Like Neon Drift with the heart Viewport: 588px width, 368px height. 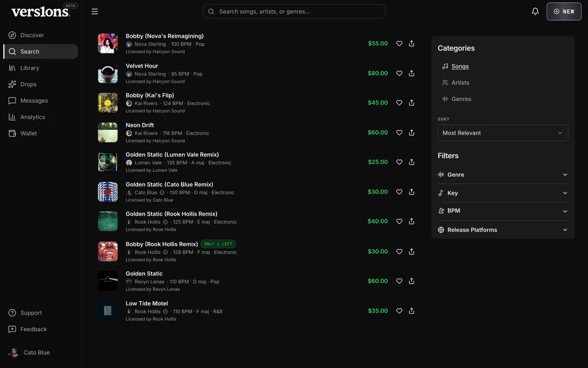(399, 132)
